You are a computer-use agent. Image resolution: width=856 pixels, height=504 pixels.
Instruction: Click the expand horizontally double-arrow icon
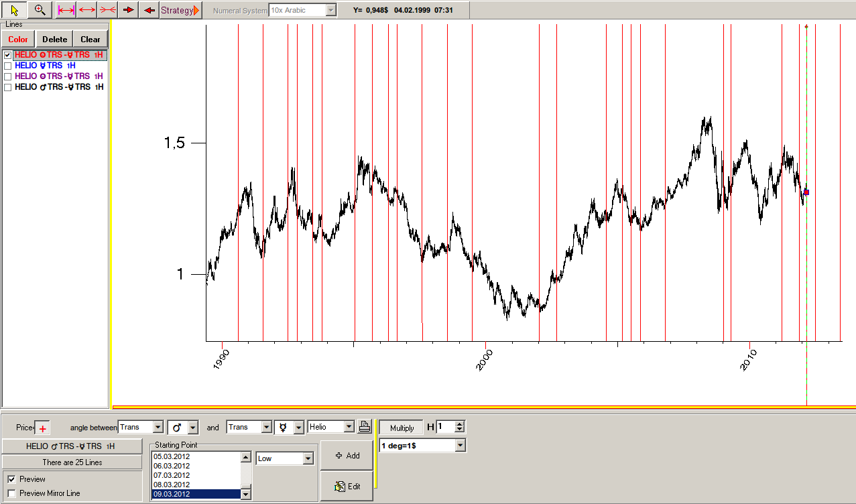[x=86, y=10]
